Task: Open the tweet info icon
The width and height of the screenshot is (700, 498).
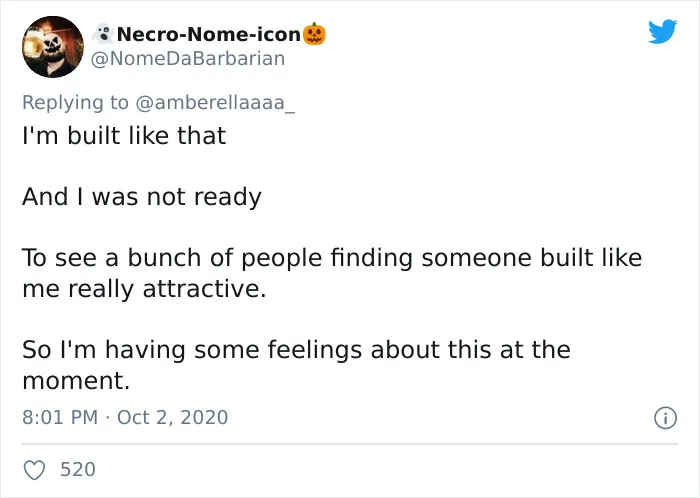Action: point(665,418)
